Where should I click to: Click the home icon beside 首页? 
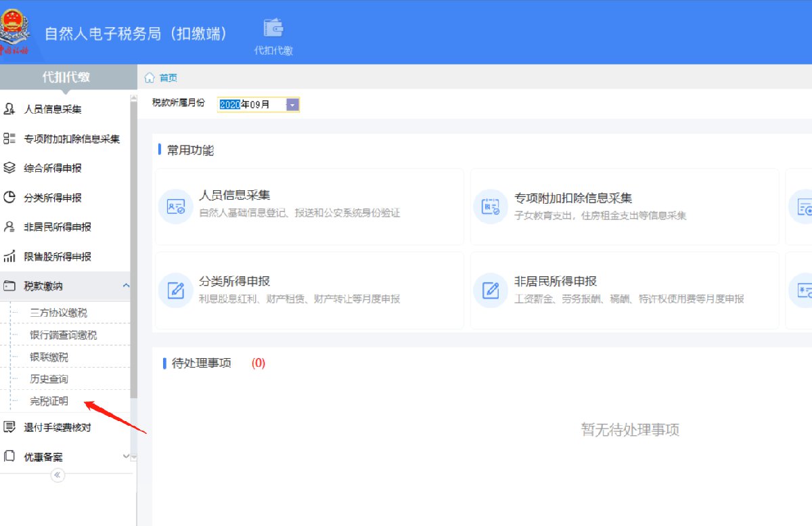tap(150, 78)
